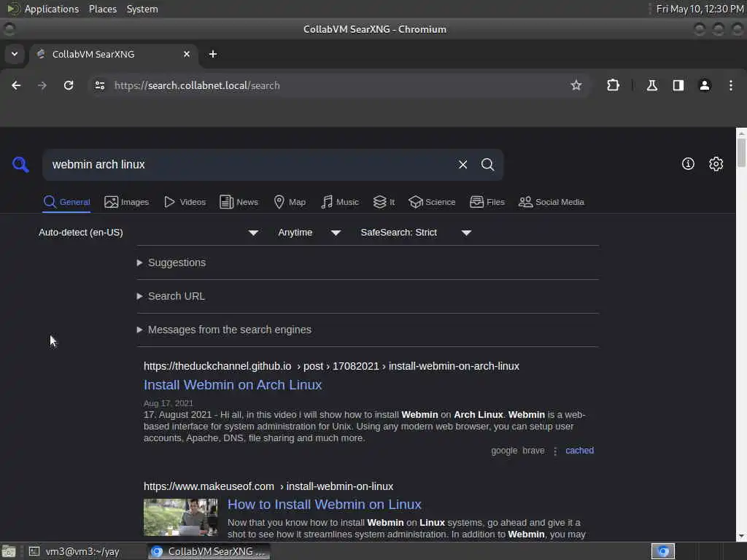The height and width of the screenshot is (560, 747).
Task: Click the workspace switcher icon in bottom panel
Action: click(662, 551)
